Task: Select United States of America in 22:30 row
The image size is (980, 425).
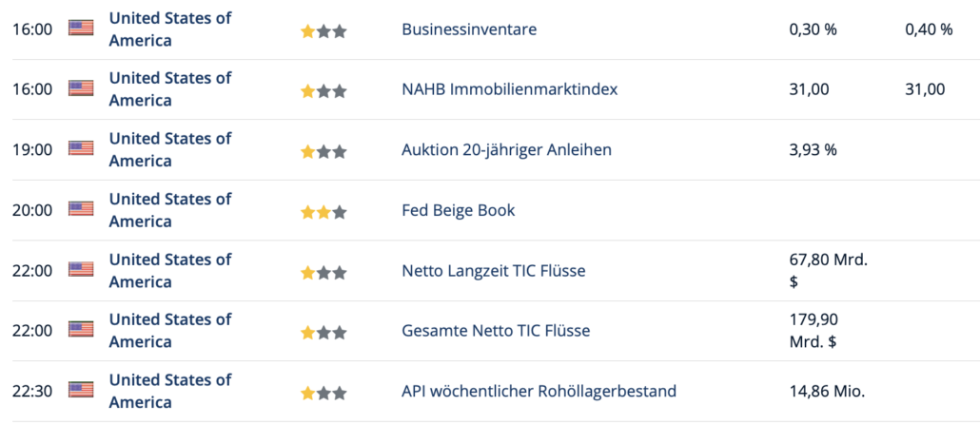Action: [170, 392]
